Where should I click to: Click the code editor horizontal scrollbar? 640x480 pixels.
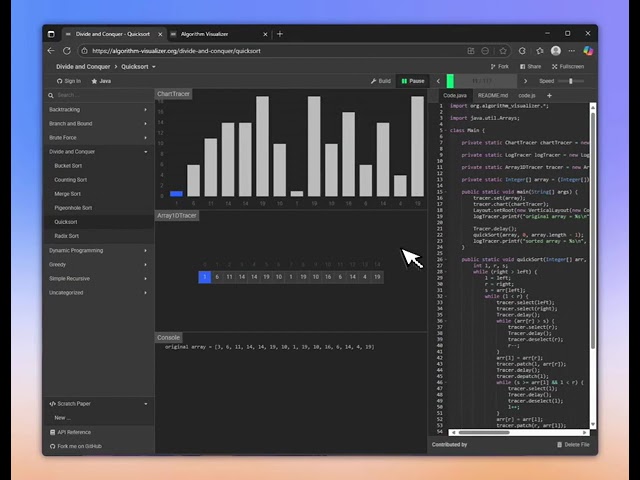point(484,432)
